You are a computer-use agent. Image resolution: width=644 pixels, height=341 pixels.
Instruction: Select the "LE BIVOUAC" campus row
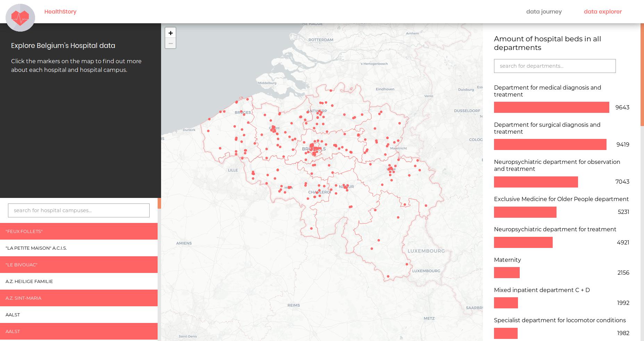pos(79,265)
